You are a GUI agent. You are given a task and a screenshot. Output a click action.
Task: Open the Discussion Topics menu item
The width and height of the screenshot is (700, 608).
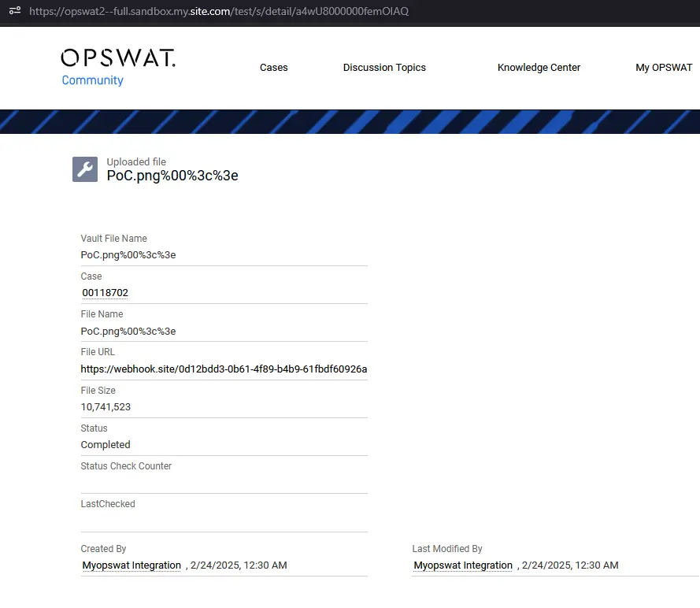pos(384,68)
